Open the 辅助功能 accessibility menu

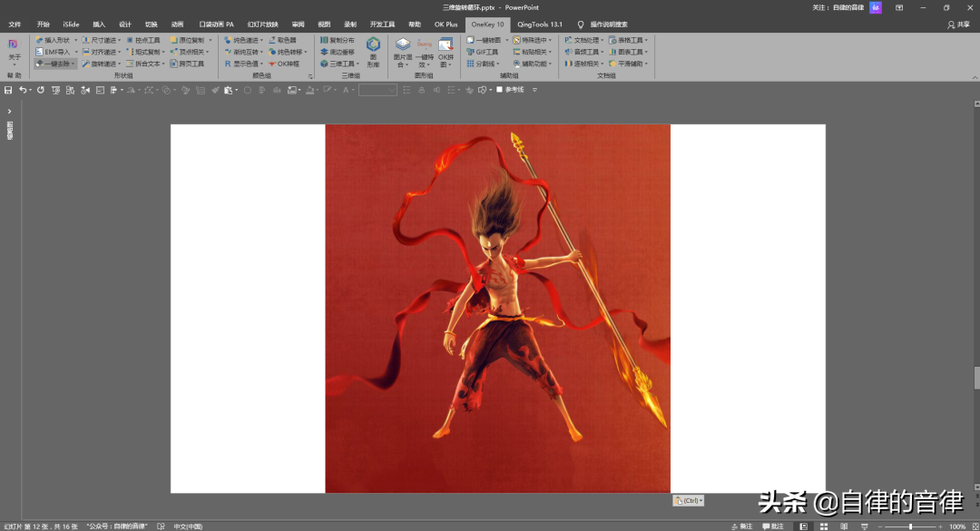coord(534,64)
